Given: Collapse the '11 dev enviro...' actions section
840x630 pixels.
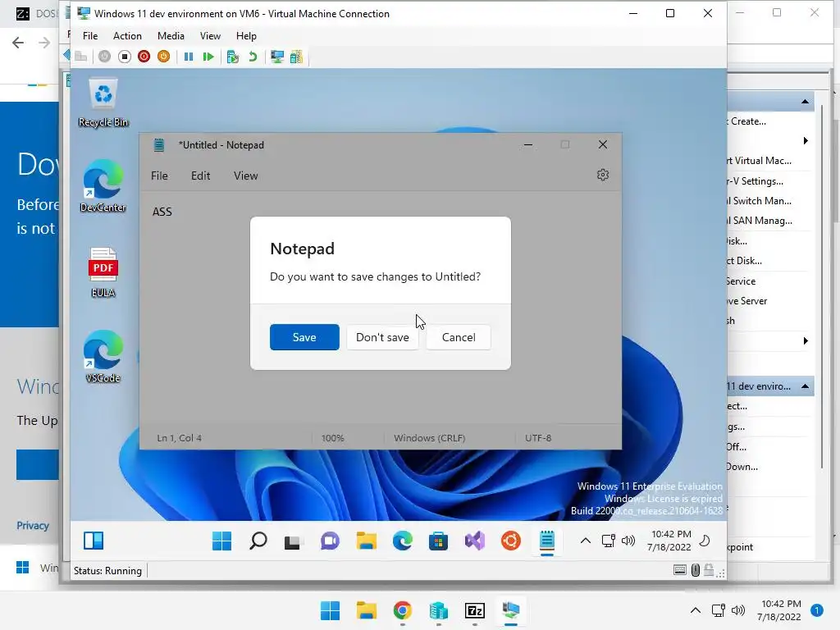Looking at the screenshot, I should click(x=805, y=386).
